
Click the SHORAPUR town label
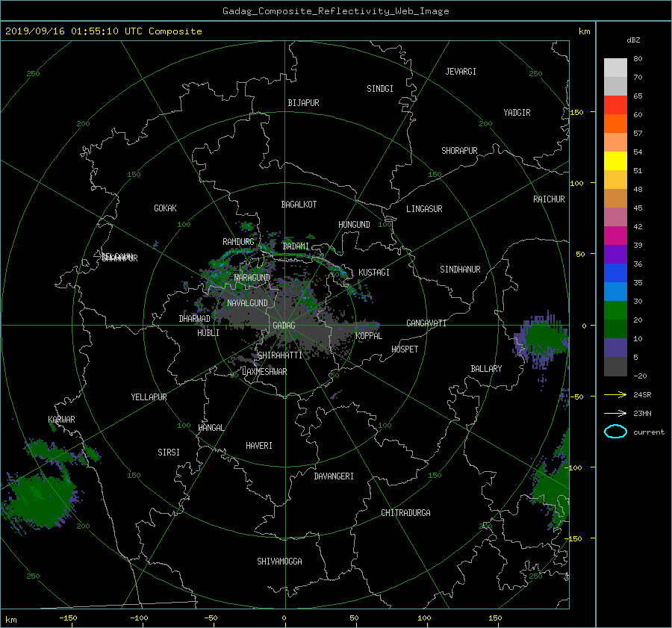pyautogui.click(x=459, y=151)
